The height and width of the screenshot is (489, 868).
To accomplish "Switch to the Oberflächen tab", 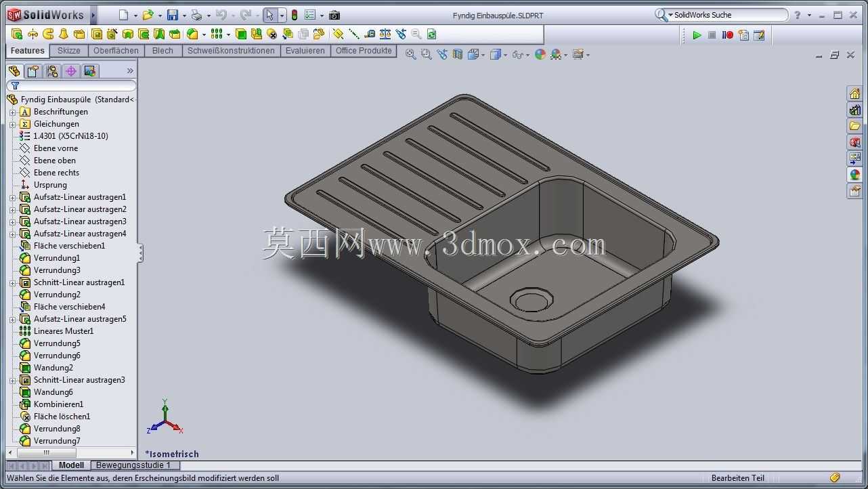I will (x=116, y=51).
